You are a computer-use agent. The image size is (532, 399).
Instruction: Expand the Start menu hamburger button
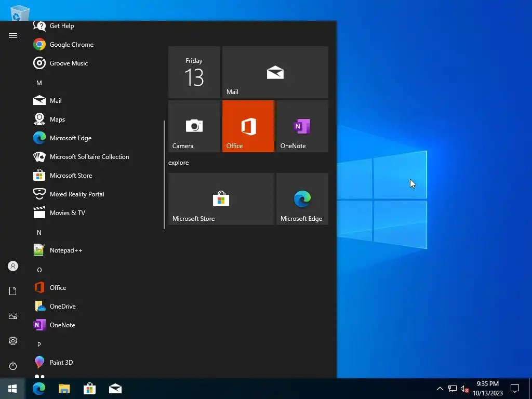click(13, 35)
